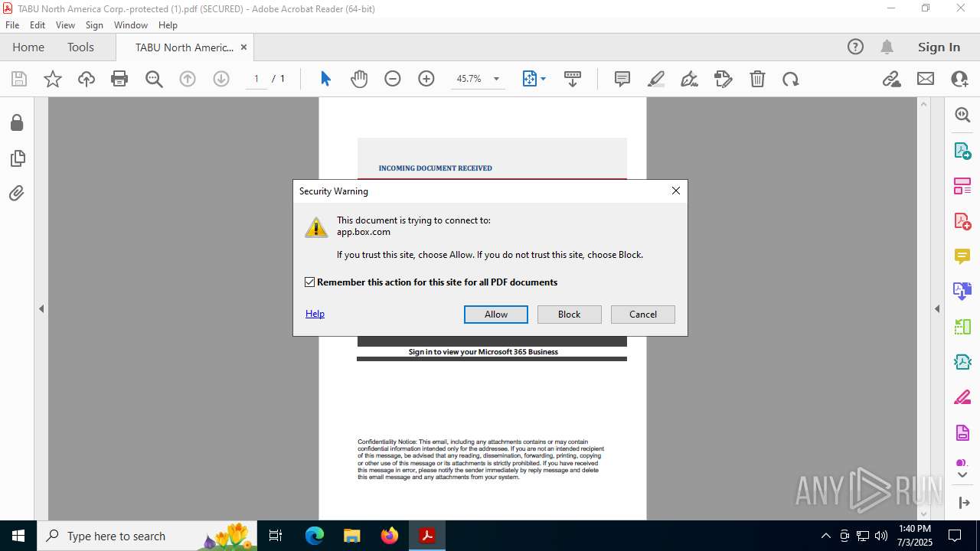Open the Window menu
The image size is (980, 551).
tap(131, 25)
